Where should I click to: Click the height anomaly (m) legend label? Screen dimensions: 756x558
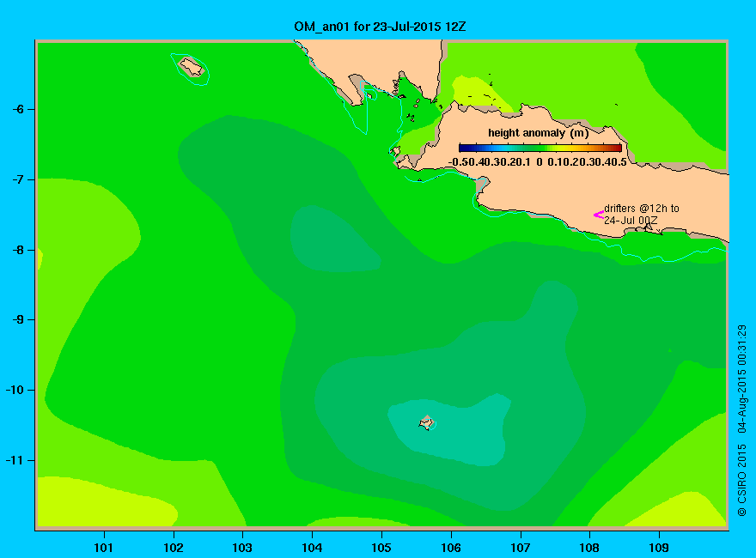point(538,133)
